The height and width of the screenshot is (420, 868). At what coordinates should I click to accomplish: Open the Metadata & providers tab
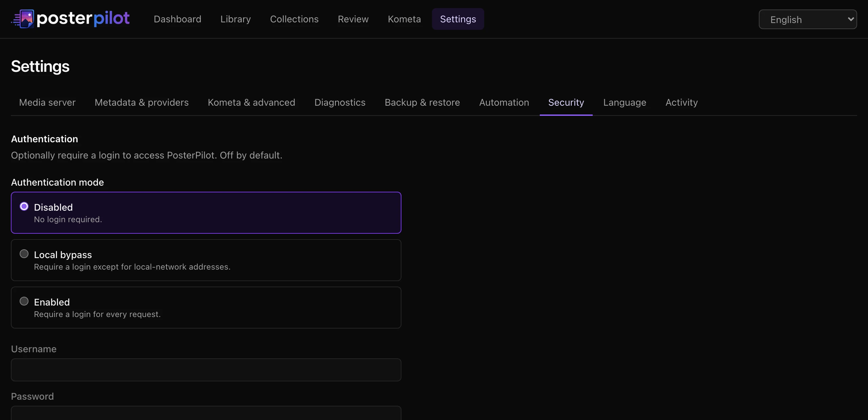[x=141, y=102]
